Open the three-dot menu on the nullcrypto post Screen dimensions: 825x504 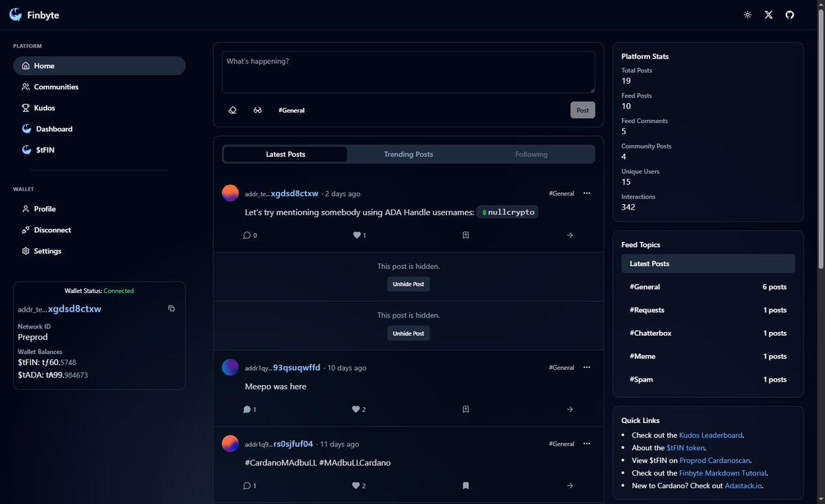pos(586,193)
